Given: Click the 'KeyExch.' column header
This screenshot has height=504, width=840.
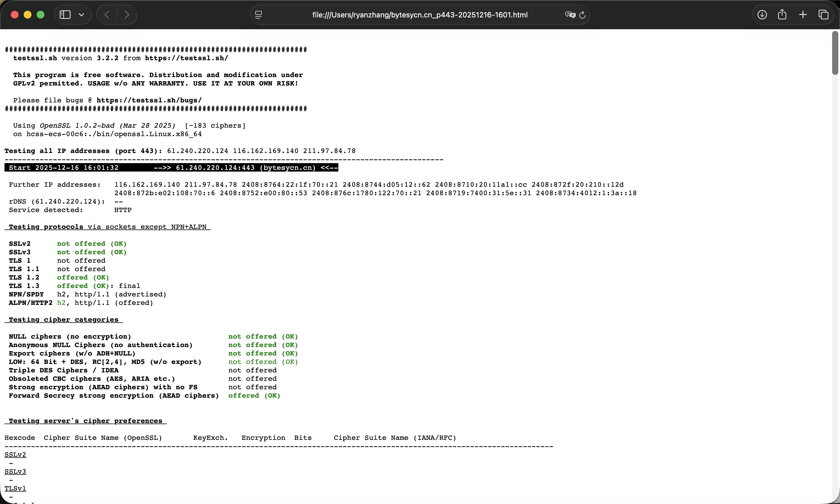Looking at the screenshot, I should tap(211, 438).
